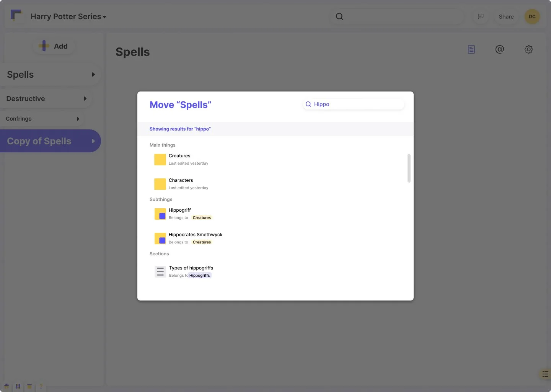Click the list outline icon at bottom right
551x392 pixels.
[545, 374]
